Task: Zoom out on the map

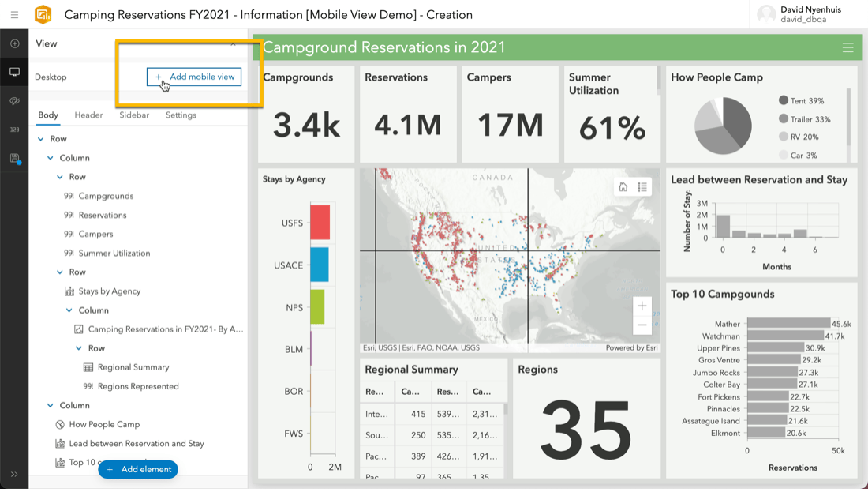Action: click(x=642, y=325)
